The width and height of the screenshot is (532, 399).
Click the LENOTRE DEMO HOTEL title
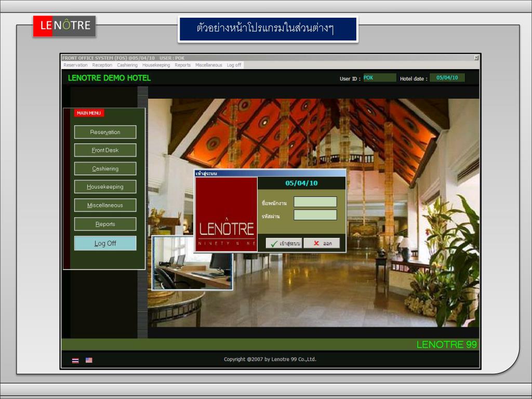[x=109, y=78]
